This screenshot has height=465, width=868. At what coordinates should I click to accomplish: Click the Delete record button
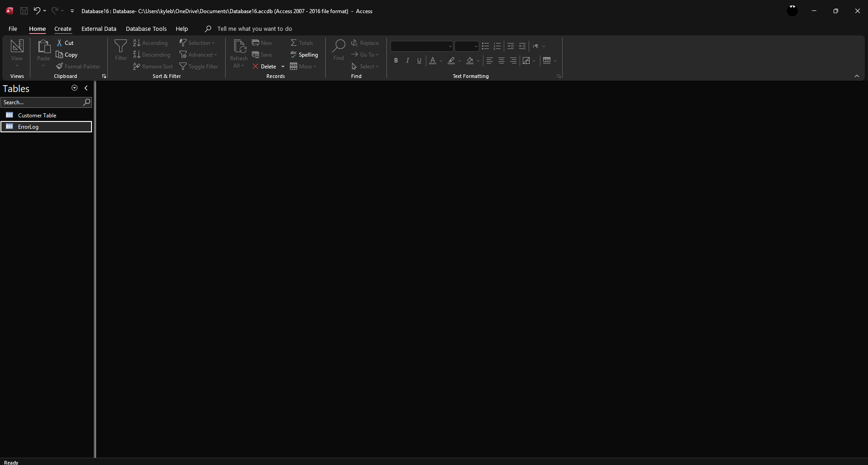click(265, 66)
